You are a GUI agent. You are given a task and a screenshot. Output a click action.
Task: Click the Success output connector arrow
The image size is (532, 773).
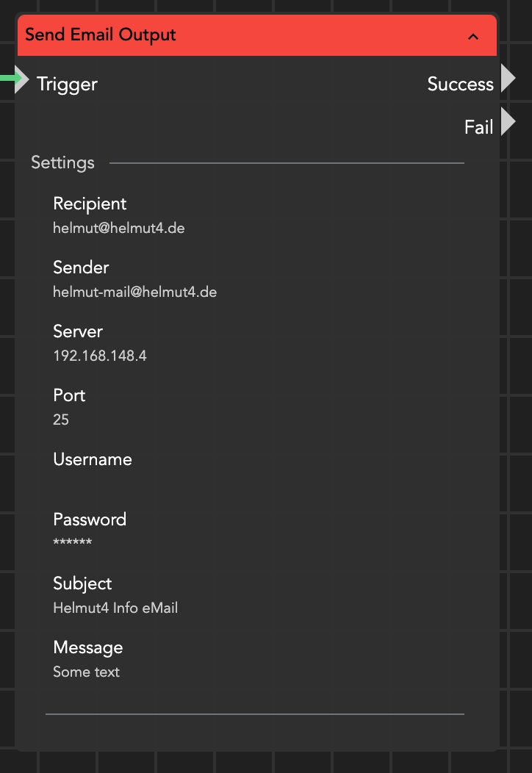(x=508, y=78)
